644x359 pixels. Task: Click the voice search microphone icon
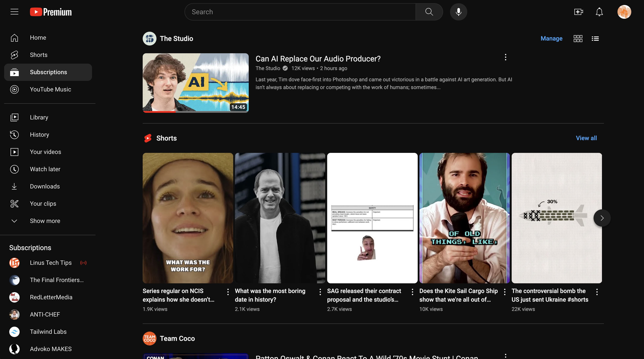[458, 12]
